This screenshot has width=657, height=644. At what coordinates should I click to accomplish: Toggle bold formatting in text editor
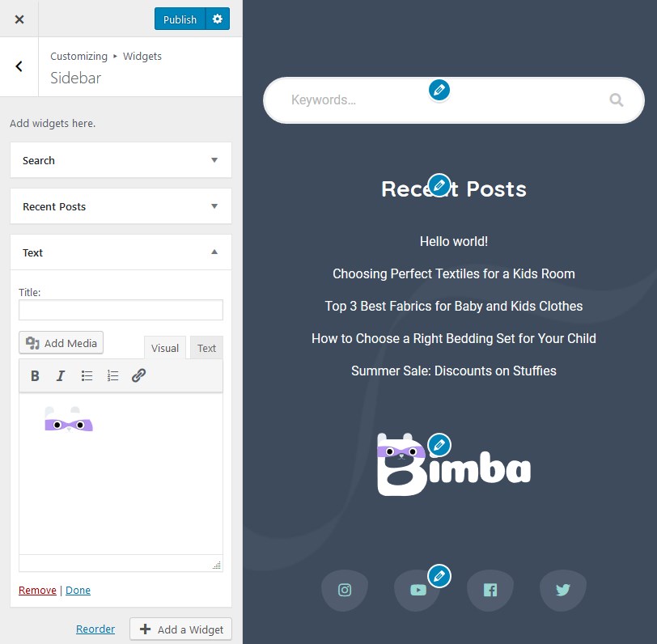(x=36, y=375)
